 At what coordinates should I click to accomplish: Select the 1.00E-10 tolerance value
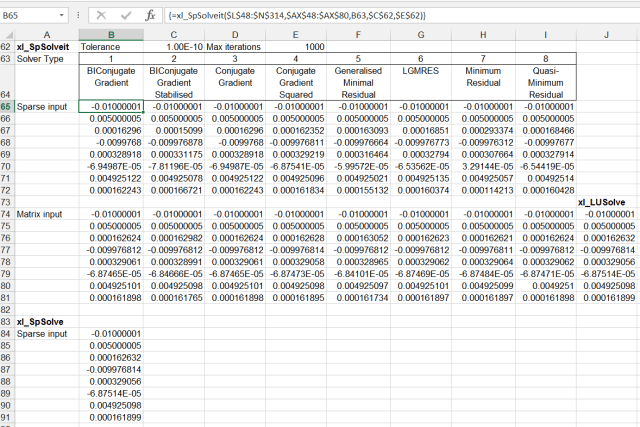174,47
